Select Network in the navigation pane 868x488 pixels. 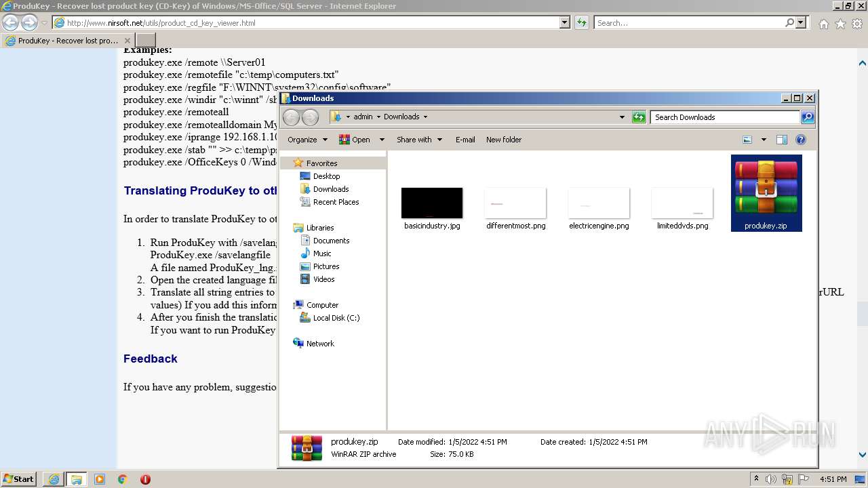tap(320, 344)
